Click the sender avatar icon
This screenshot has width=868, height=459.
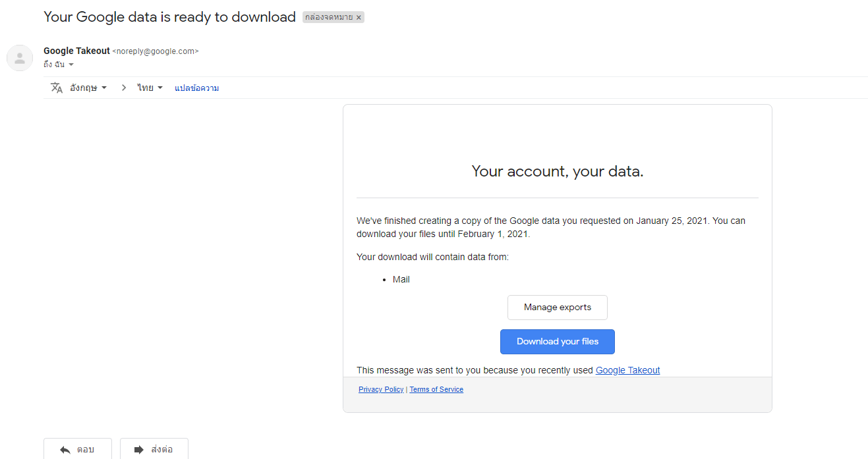point(20,58)
